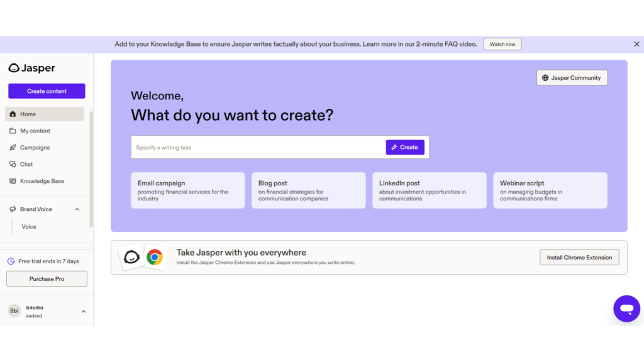Open the Brand Voice menu item
Screen dimensions: 644x362
(36, 209)
